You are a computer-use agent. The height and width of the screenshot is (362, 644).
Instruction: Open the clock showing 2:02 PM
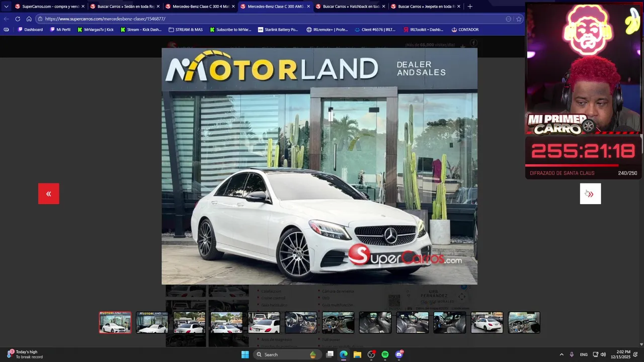(x=620, y=354)
